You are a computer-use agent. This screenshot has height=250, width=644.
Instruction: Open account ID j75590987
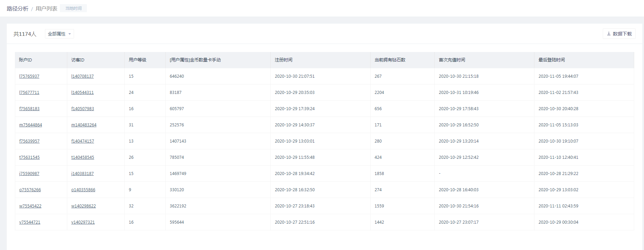point(29,174)
